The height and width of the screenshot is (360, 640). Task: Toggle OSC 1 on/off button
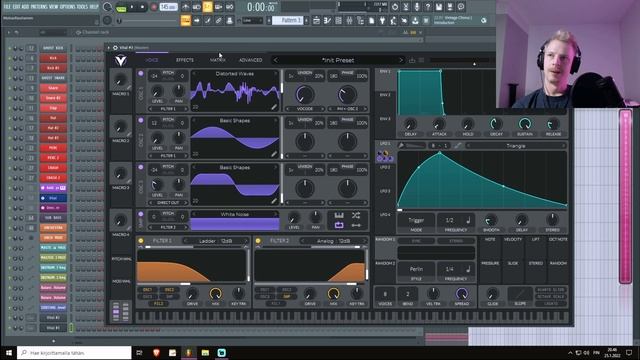[141, 74]
